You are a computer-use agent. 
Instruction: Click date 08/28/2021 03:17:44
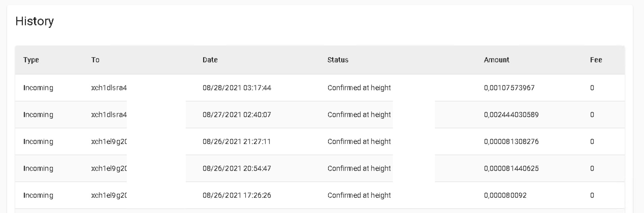click(237, 88)
